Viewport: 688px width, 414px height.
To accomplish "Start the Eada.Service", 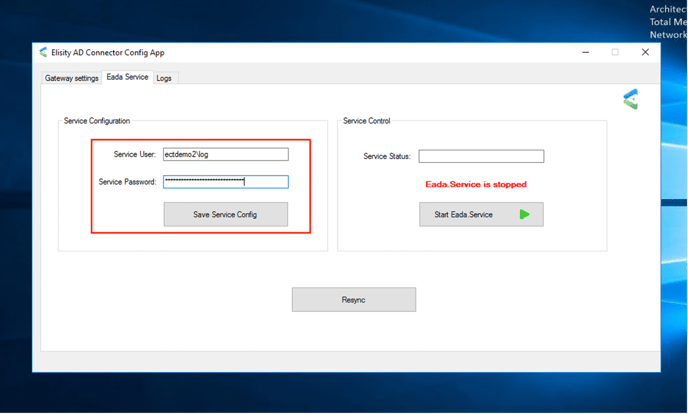I will [x=481, y=214].
